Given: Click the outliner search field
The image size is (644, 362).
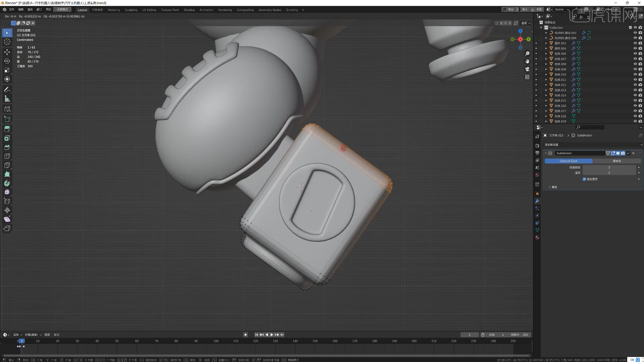Looking at the screenshot, I should tap(590, 127).
